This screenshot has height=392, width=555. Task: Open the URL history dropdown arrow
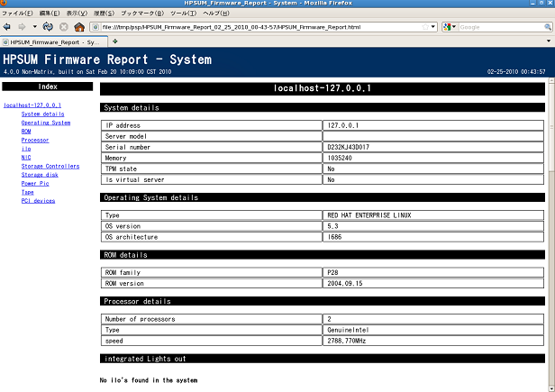tap(433, 27)
